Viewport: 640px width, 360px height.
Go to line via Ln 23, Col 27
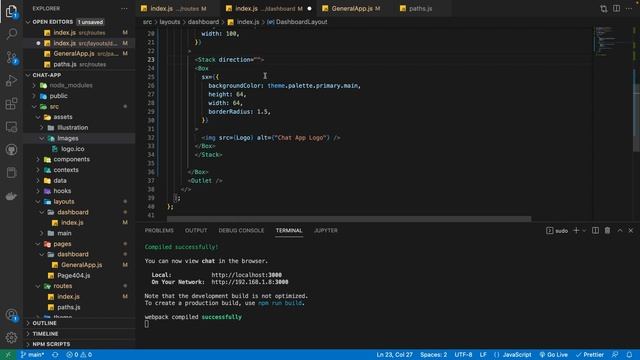click(394, 355)
